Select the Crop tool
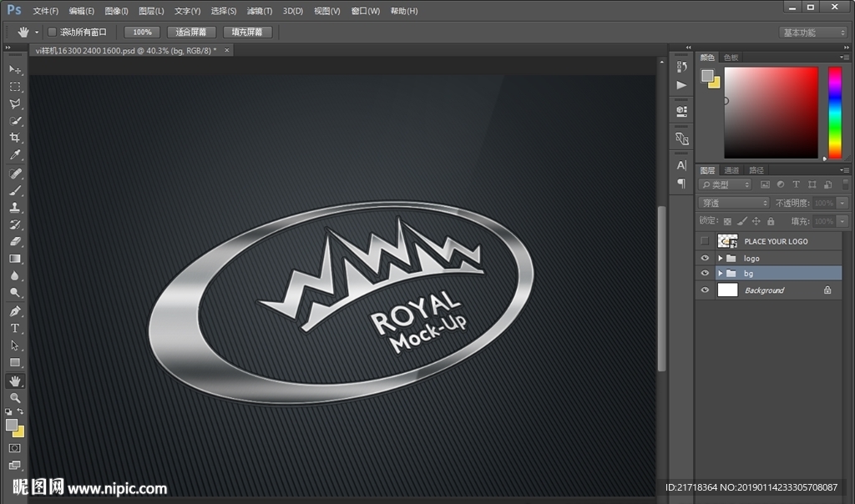 15,138
